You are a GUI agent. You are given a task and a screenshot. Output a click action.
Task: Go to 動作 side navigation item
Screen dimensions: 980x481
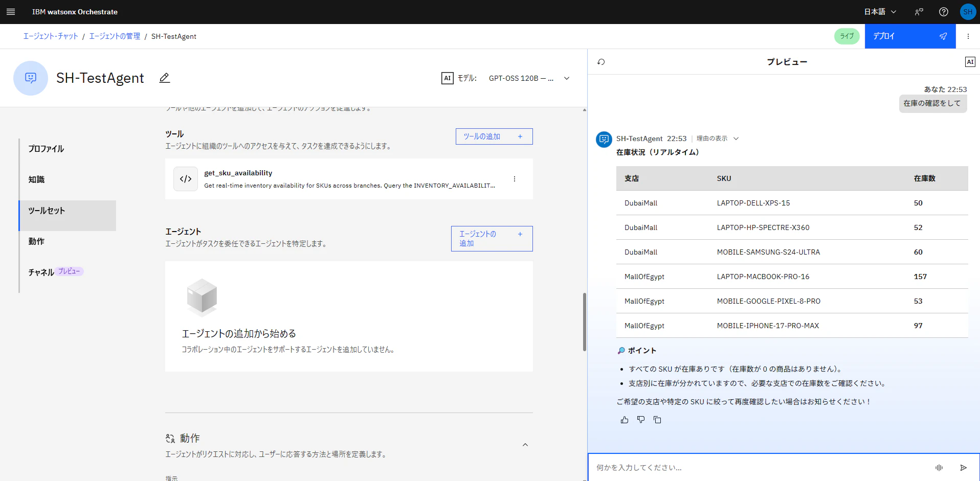click(68, 241)
